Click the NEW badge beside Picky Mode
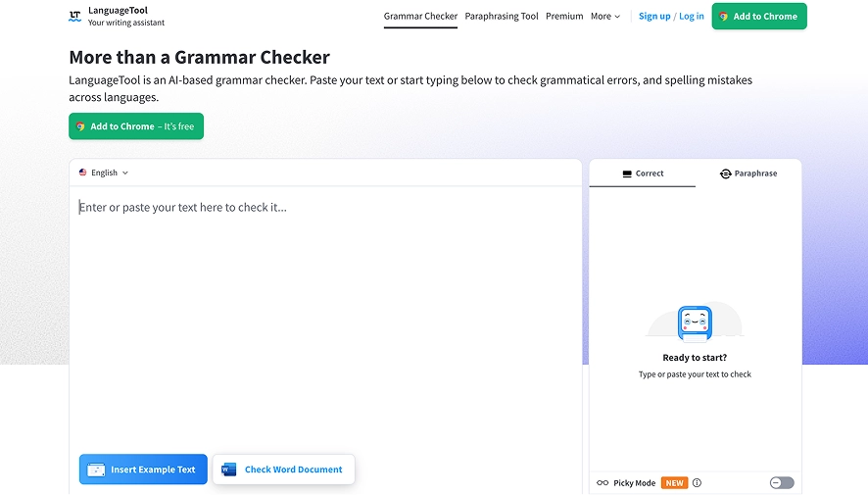Screen dimensions: 868x495 (x=674, y=483)
